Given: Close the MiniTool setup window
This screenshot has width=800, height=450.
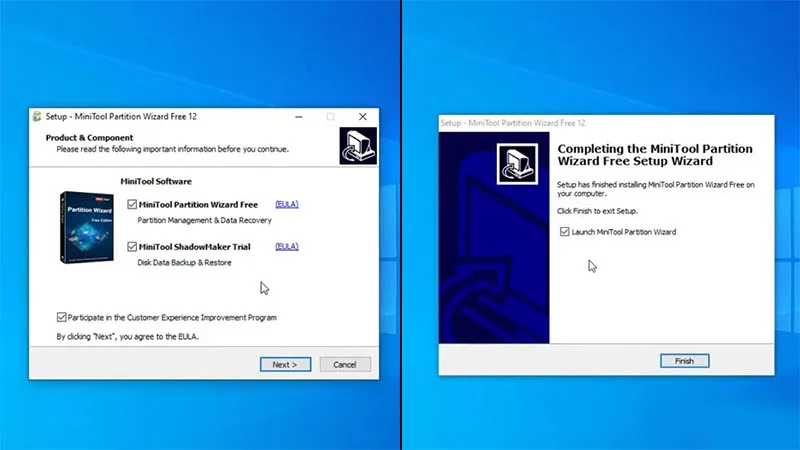Looking at the screenshot, I should 362,117.
